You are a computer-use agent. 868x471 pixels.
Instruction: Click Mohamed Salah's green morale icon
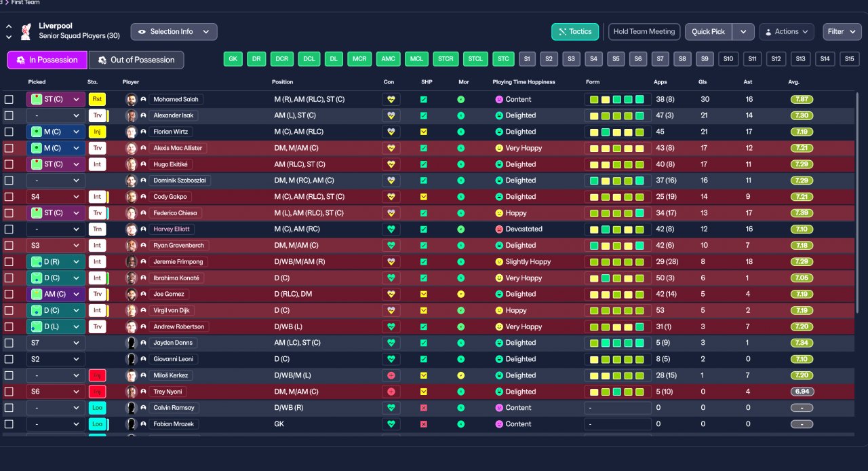click(461, 99)
